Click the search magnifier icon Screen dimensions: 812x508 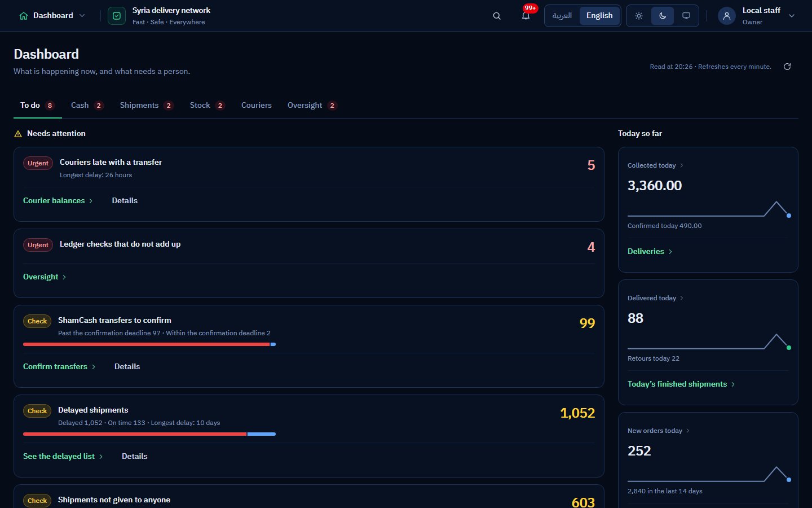coord(497,16)
